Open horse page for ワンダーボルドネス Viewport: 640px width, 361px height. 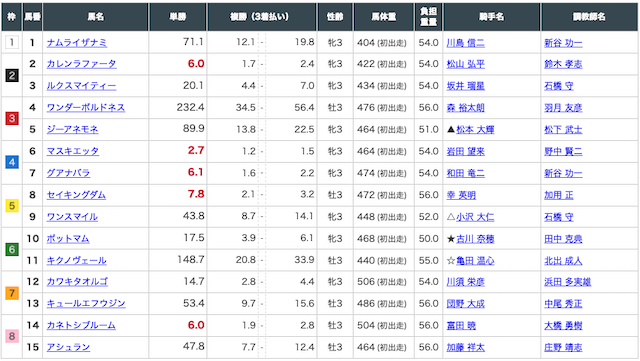86,108
